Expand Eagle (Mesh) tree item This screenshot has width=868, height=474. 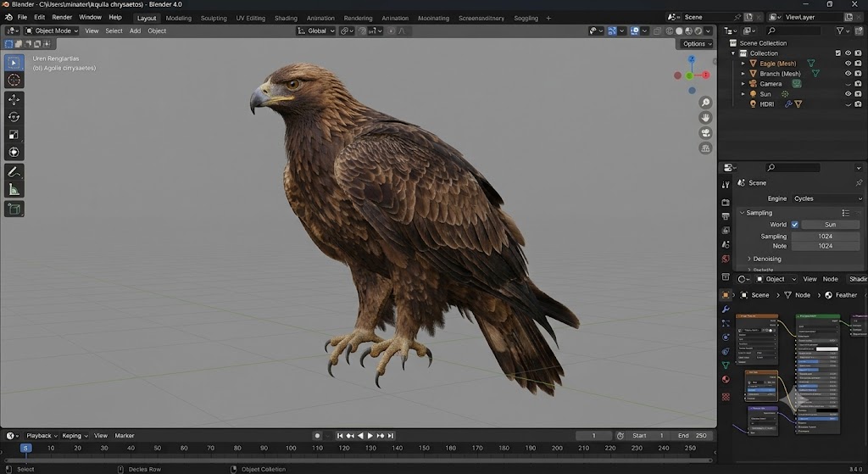click(743, 64)
